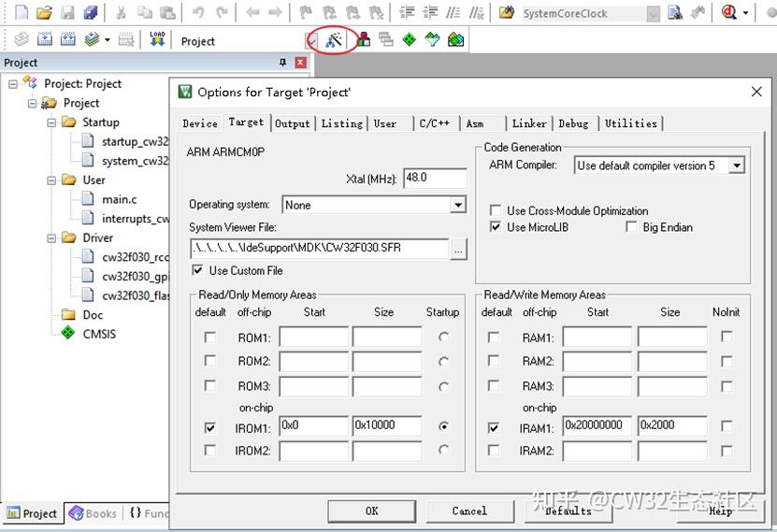This screenshot has width=777, height=532.
Task: Navigate backwards arrow icon
Action: (x=252, y=12)
